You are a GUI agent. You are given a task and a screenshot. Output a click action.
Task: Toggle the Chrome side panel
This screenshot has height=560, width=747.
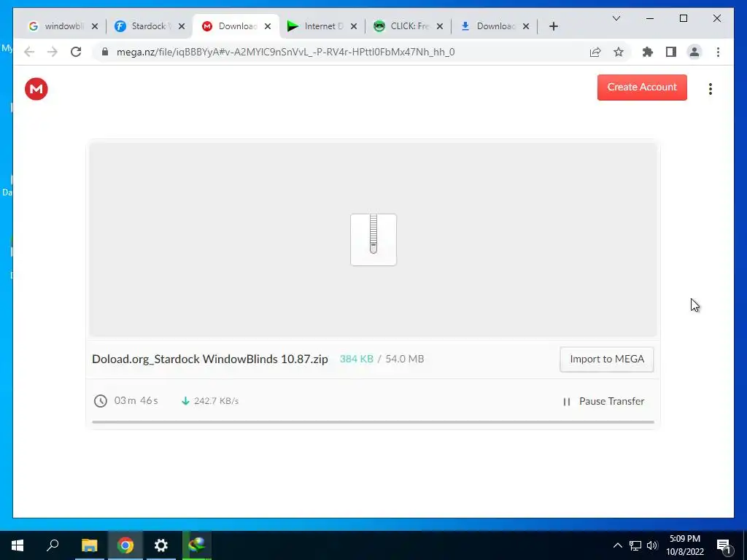[x=671, y=52]
